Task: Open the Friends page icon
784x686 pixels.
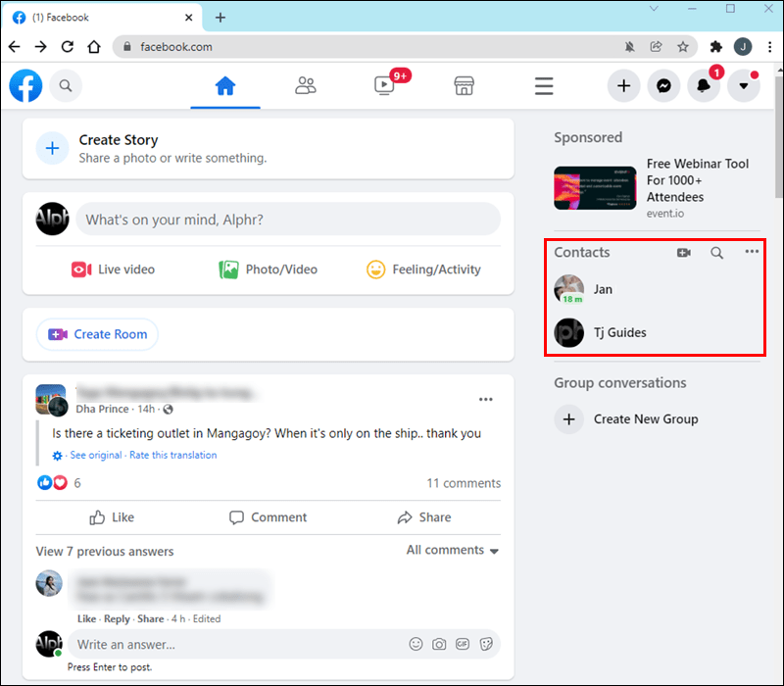Action: tap(305, 86)
